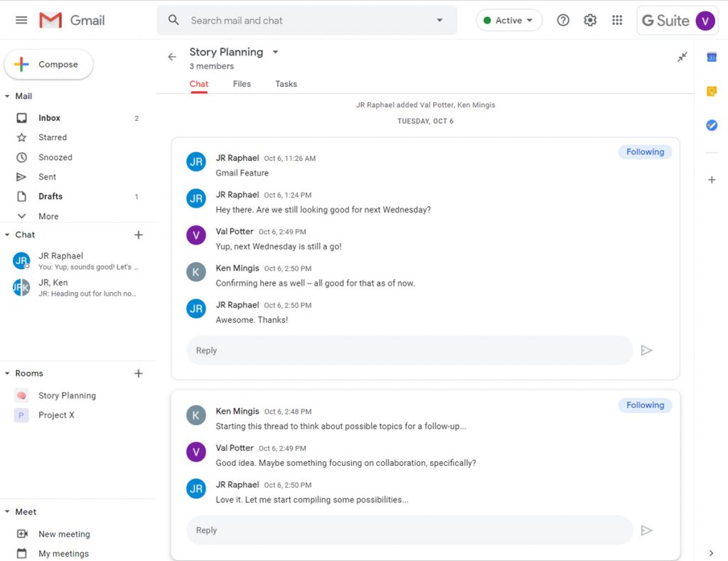Open Project X room
Image resolution: width=728 pixels, height=561 pixels.
56,415
